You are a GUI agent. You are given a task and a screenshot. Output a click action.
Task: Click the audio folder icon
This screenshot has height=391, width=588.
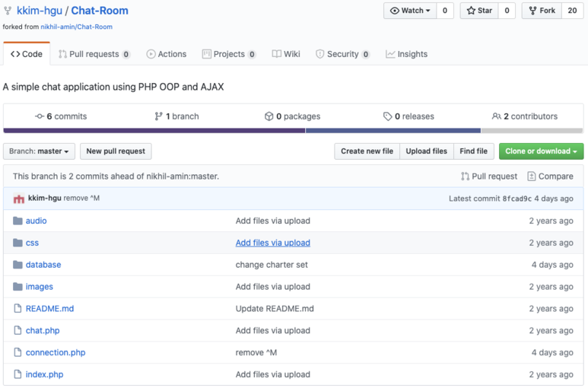coord(17,221)
